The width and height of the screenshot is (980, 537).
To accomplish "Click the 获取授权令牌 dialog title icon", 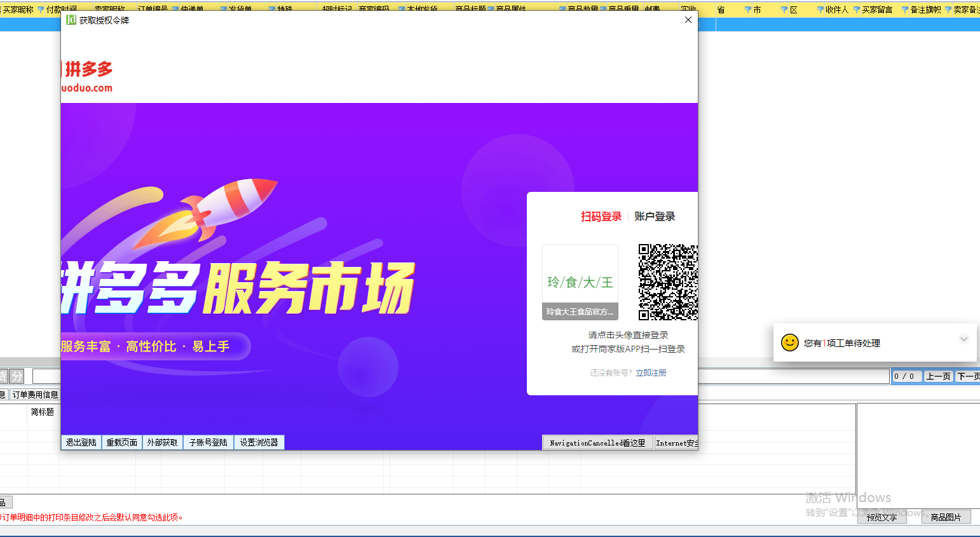I will point(71,20).
